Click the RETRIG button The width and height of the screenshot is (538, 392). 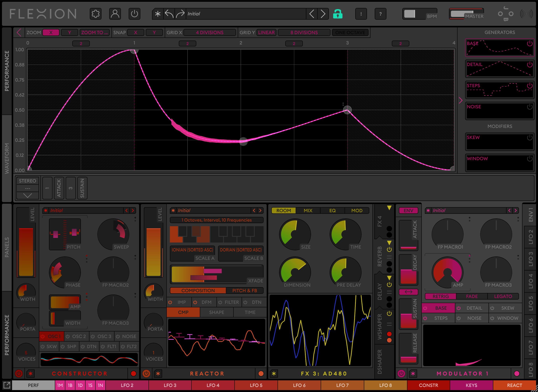[x=441, y=296]
